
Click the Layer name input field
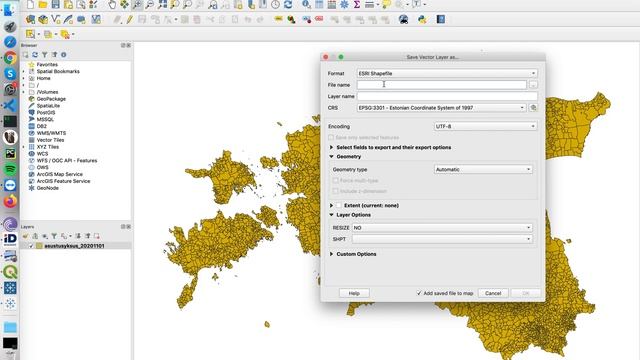[x=447, y=96]
